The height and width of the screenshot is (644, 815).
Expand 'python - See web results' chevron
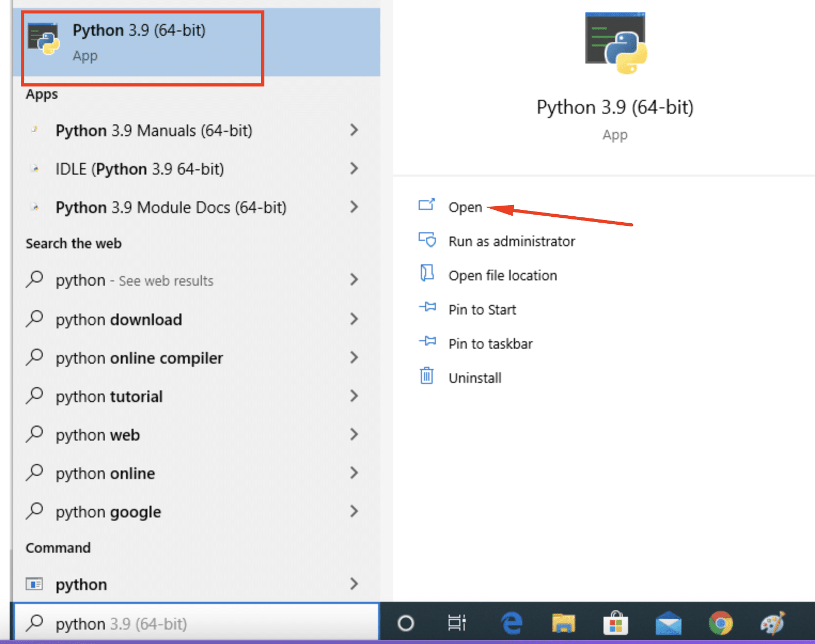(x=354, y=279)
